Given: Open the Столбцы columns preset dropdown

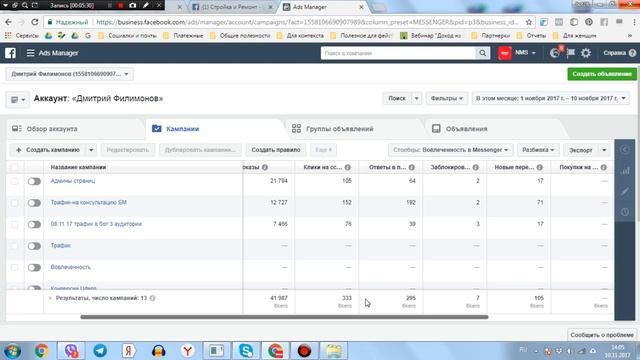Looking at the screenshot, I should 451,150.
